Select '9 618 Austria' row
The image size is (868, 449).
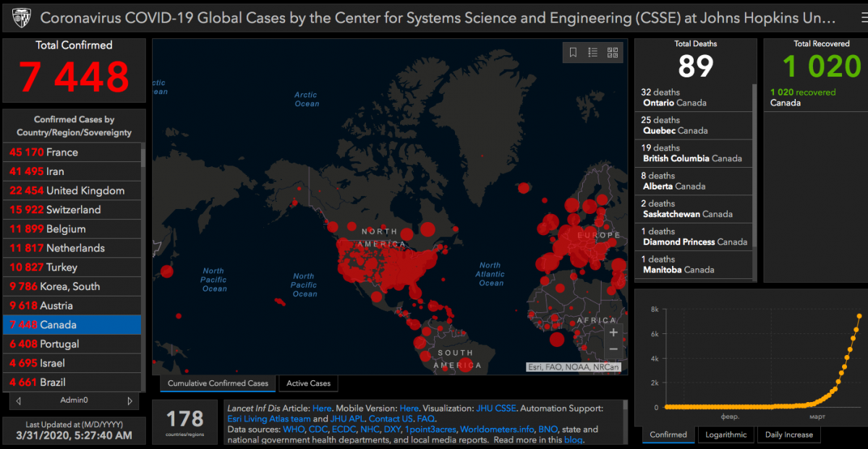click(72, 306)
